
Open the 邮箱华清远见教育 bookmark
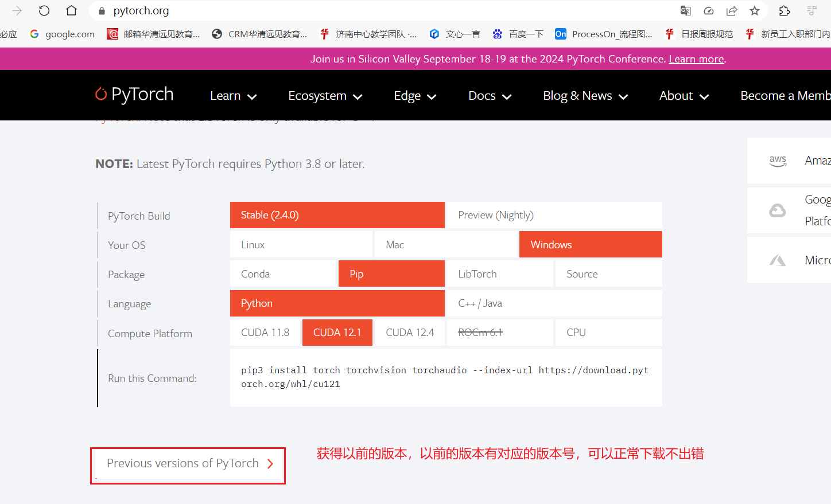coord(154,34)
